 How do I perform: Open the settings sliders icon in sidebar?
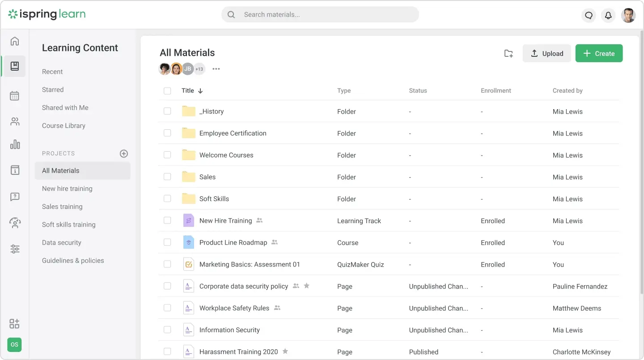(x=15, y=249)
